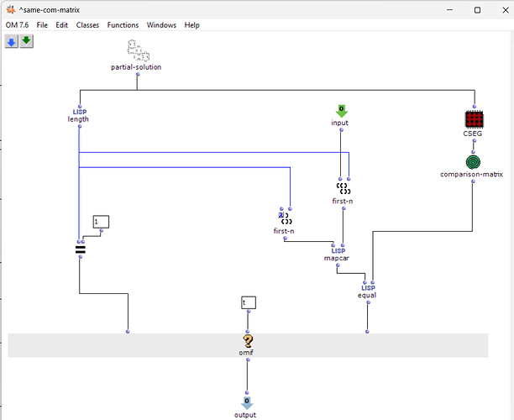Select the partial-solution puzzle icon
The image size is (514, 420).
tap(138, 50)
